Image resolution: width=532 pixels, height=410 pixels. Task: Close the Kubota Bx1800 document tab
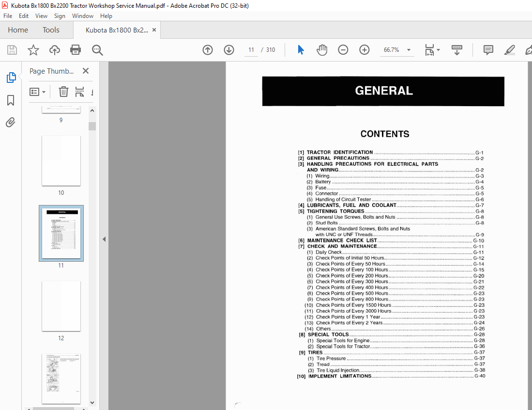(x=154, y=30)
